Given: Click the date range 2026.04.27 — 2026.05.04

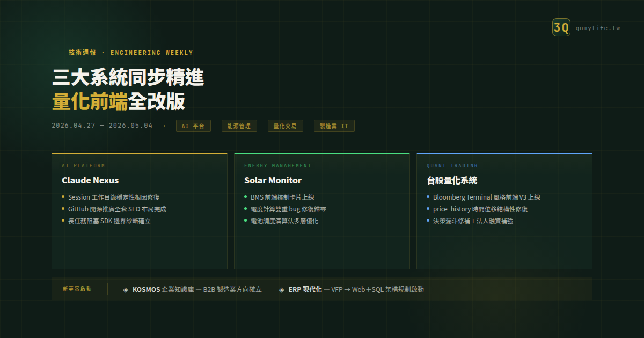Looking at the screenshot, I should click(102, 126).
